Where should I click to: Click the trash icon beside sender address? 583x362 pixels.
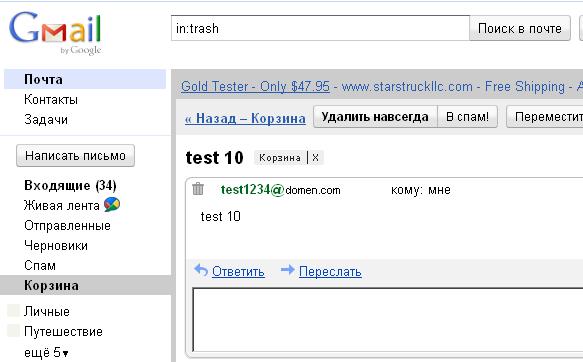pos(198,189)
